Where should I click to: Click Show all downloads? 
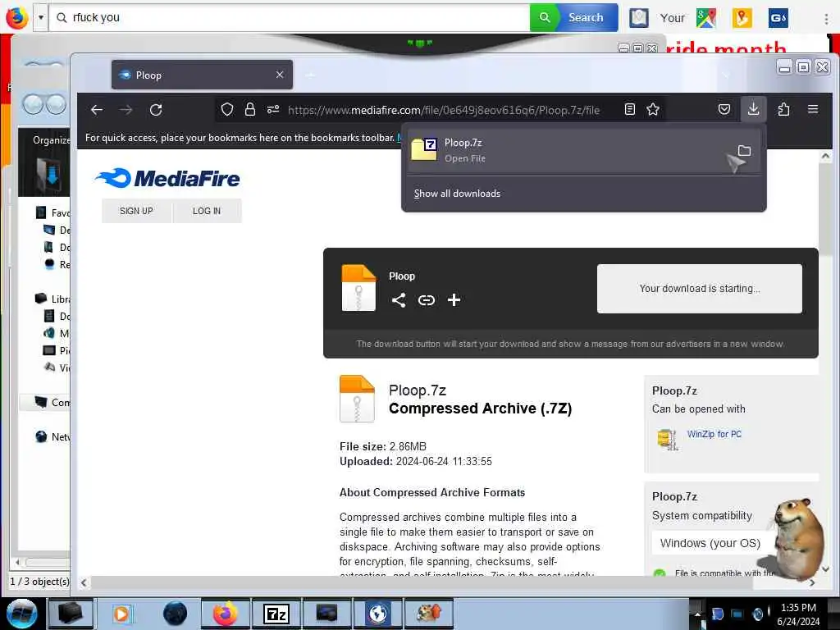[457, 194]
